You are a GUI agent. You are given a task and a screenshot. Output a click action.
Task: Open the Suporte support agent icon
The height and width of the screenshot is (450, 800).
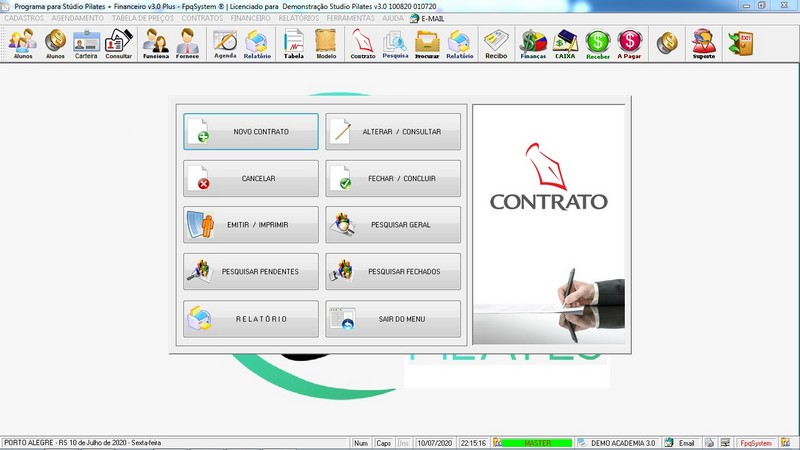point(704,44)
